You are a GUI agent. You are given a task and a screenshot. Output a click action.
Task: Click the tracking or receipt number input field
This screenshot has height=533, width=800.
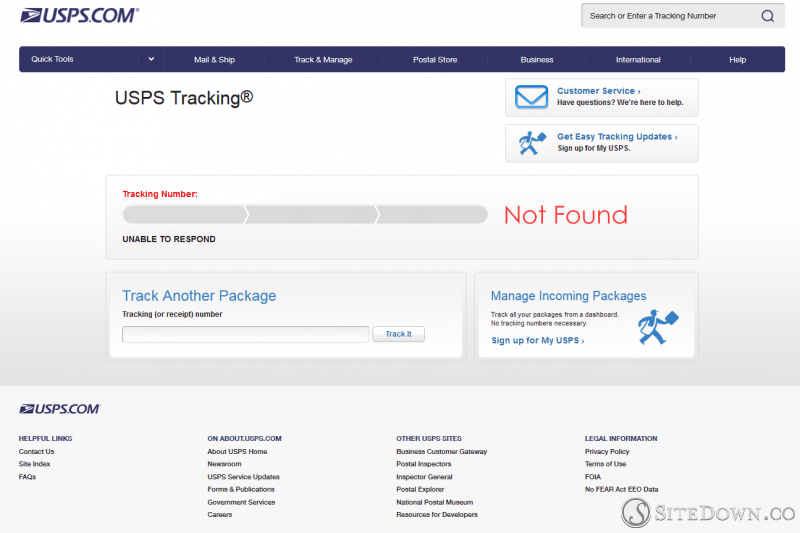coord(245,334)
